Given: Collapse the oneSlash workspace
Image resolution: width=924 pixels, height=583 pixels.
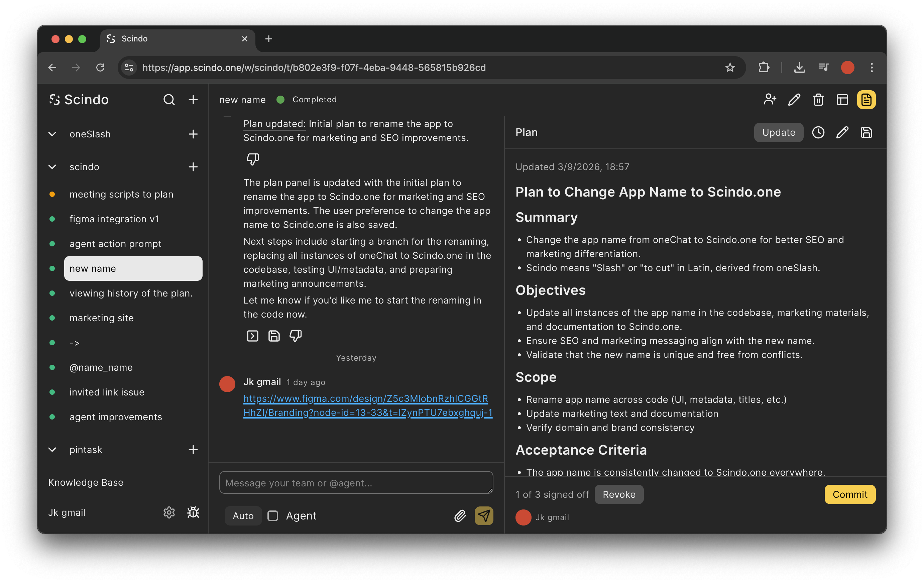Looking at the screenshot, I should (52, 134).
